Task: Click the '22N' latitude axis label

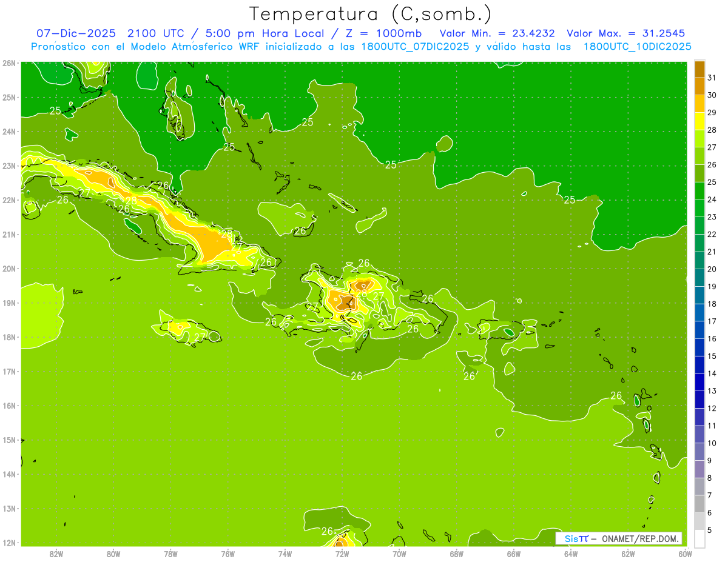Action: [9, 200]
